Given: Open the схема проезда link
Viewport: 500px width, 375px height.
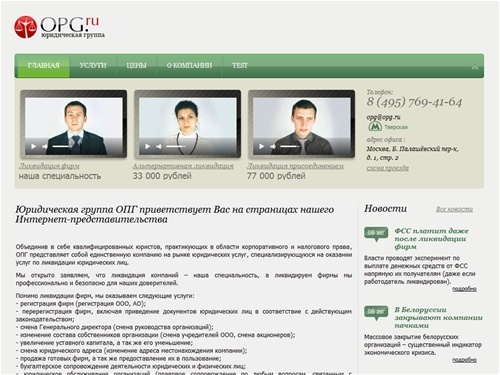Looking at the screenshot, I should [388, 168].
